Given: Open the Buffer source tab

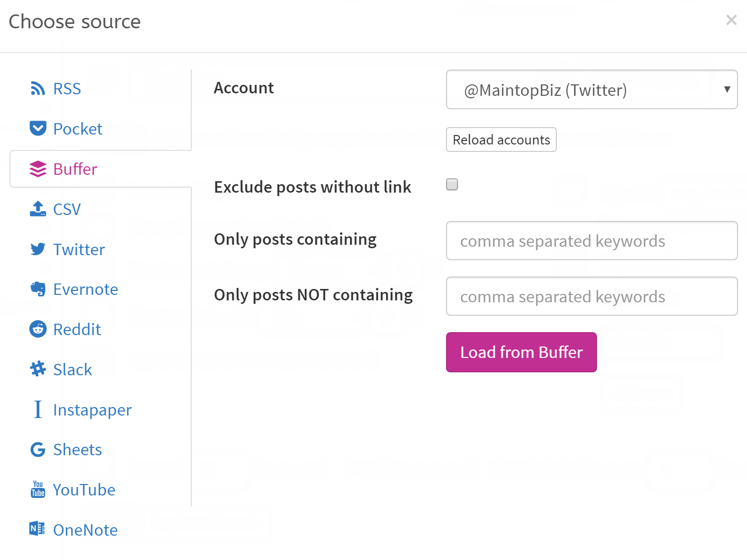Looking at the screenshot, I should click(x=100, y=169).
